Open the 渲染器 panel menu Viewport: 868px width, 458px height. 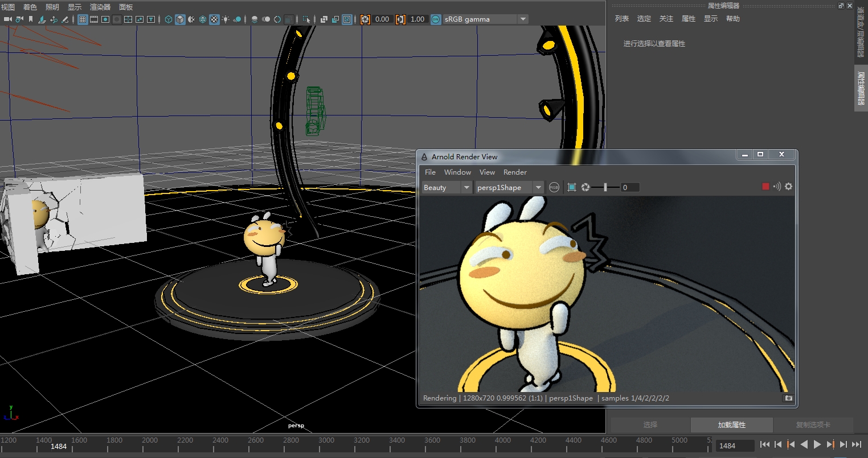pos(100,7)
